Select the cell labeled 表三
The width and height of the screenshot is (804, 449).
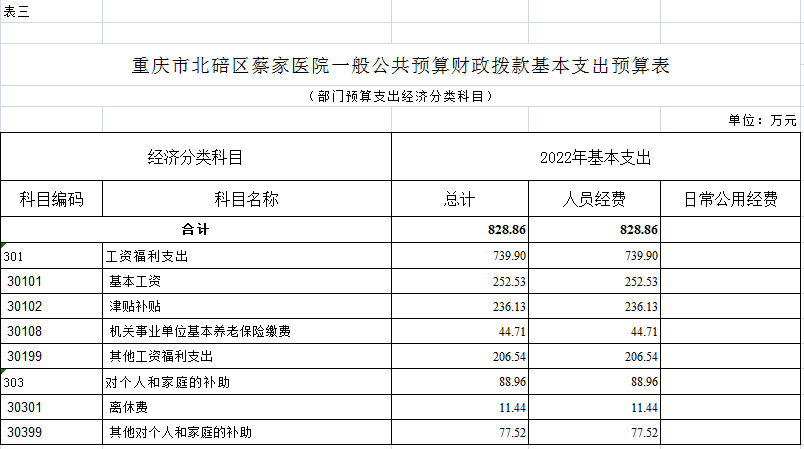click(x=51, y=11)
